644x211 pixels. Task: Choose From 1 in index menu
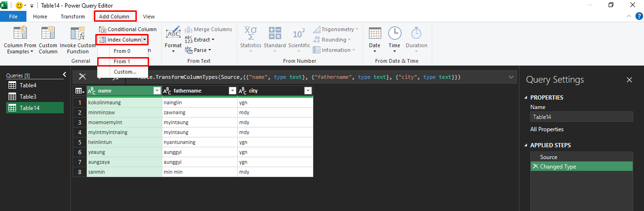tap(123, 61)
